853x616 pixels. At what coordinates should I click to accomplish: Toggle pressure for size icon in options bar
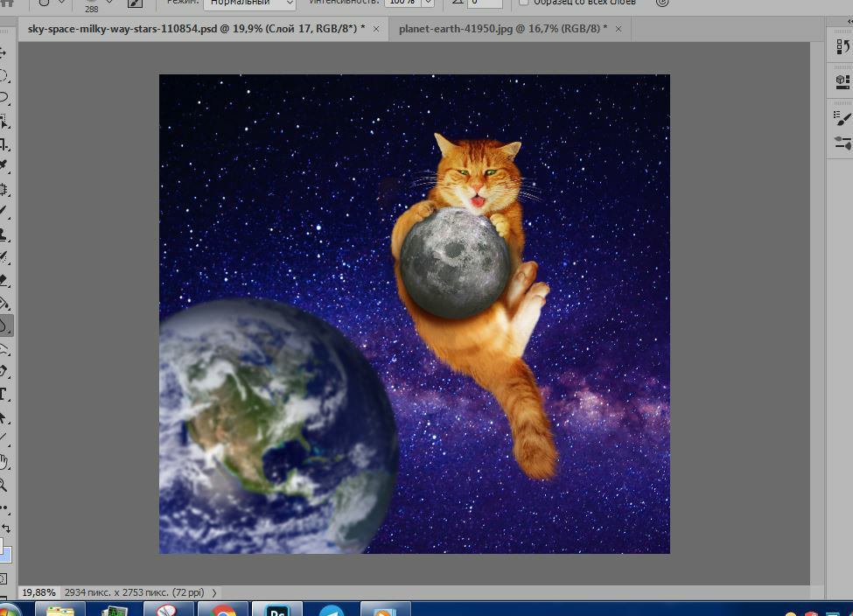[661, 3]
